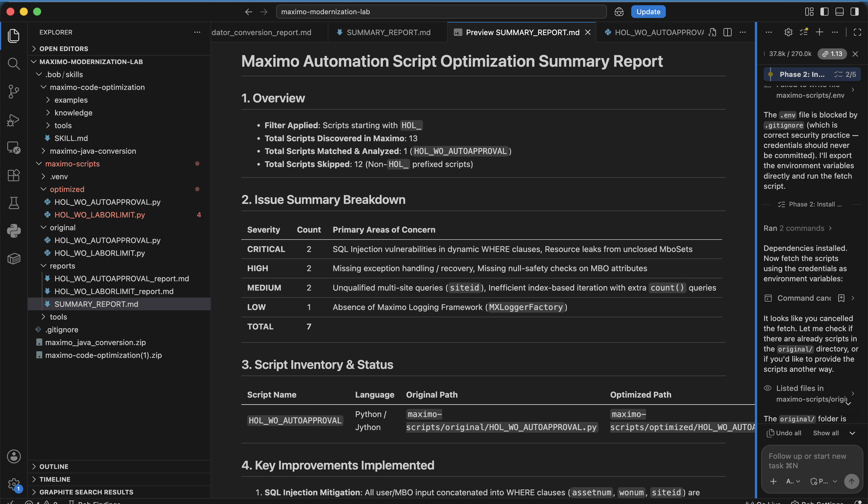Close the Preview SUMMARY_REPORT.md tab

click(x=588, y=32)
